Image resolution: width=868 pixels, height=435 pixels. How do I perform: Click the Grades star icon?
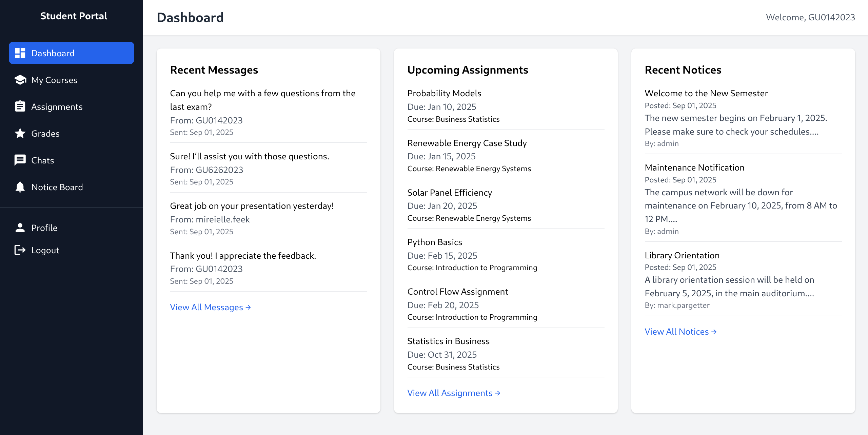(20, 133)
